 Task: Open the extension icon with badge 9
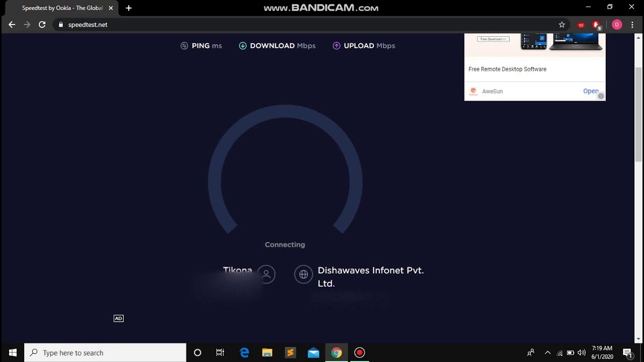click(597, 25)
